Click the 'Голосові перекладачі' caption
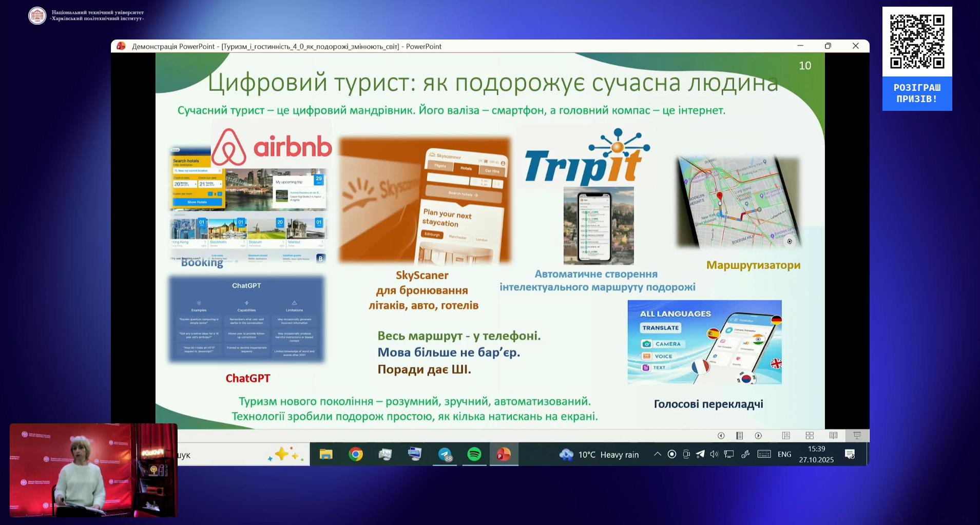 tap(708, 404)
